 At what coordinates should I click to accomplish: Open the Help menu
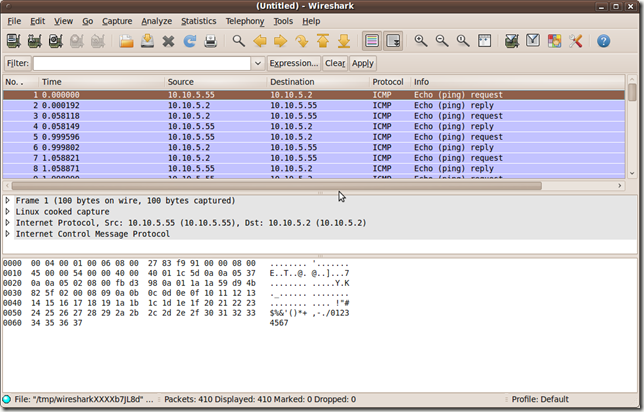pyautogui.click(x=311, y=21)
